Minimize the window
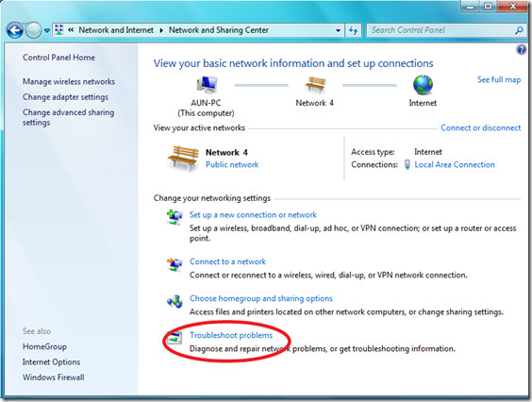The image size is (532, 402). (471, 6)
